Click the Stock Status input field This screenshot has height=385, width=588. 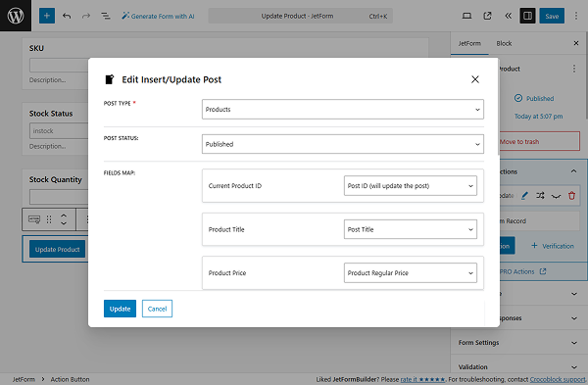(59, 131)
